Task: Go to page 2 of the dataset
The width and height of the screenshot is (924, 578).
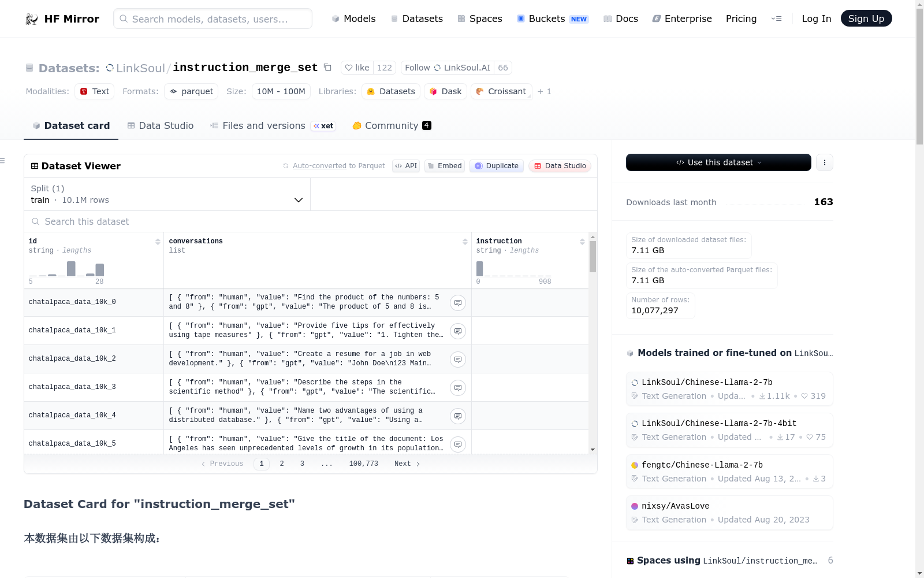Action: (x=282, y=464)
